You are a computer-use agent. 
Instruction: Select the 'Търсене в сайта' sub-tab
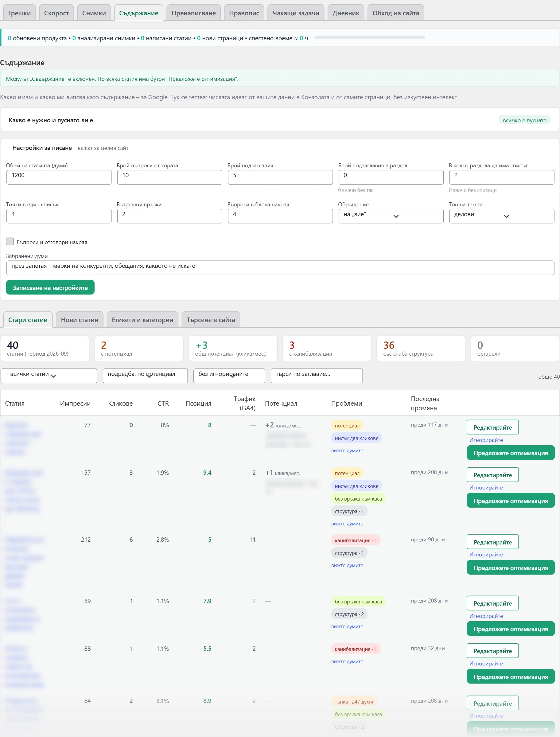[x=211, y=320]
